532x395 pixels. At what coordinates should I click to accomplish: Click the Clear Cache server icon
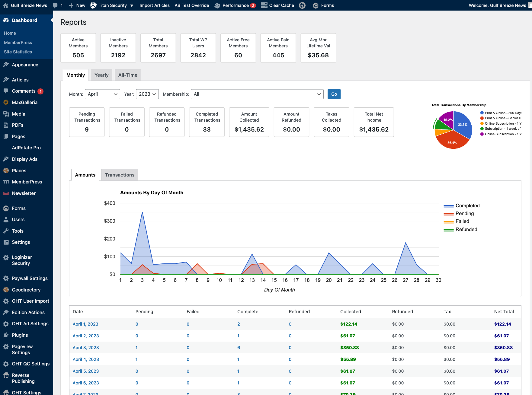tap(264, 5)
